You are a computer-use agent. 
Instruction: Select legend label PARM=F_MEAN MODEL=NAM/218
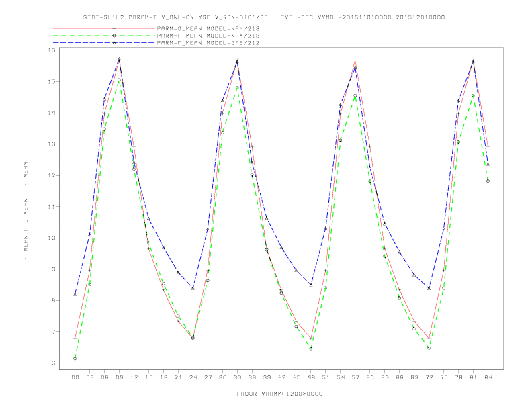pos(208,36)
